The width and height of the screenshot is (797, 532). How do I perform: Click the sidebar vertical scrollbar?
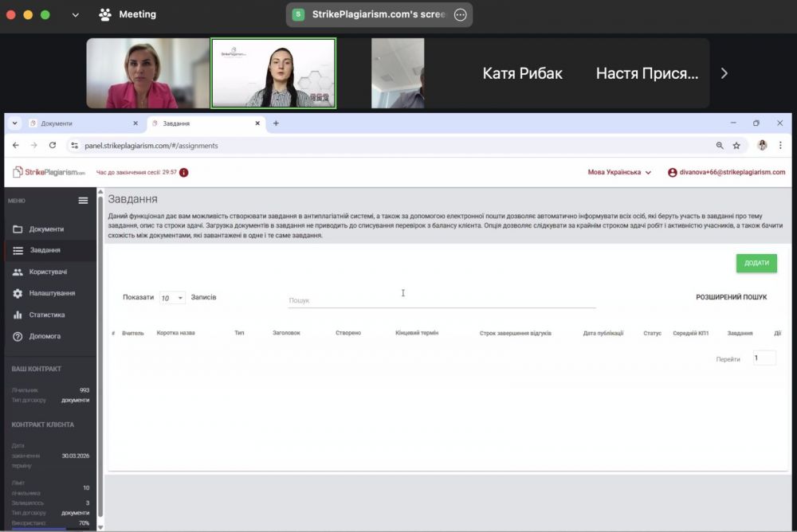coord(100,358)
